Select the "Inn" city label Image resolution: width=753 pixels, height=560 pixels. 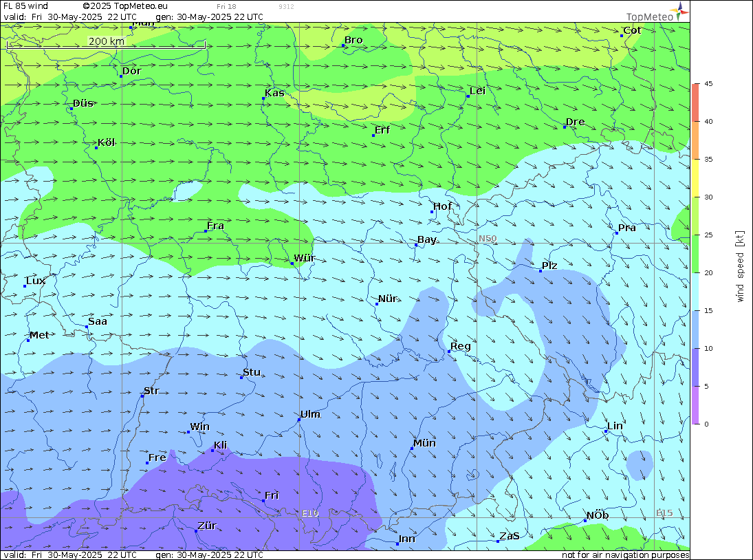click(x=406, y=539)
